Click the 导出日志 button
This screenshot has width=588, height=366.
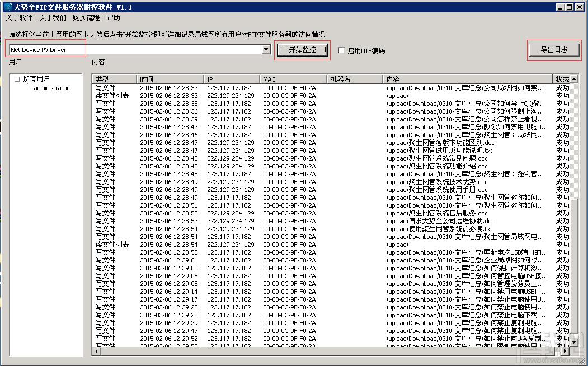554,50
